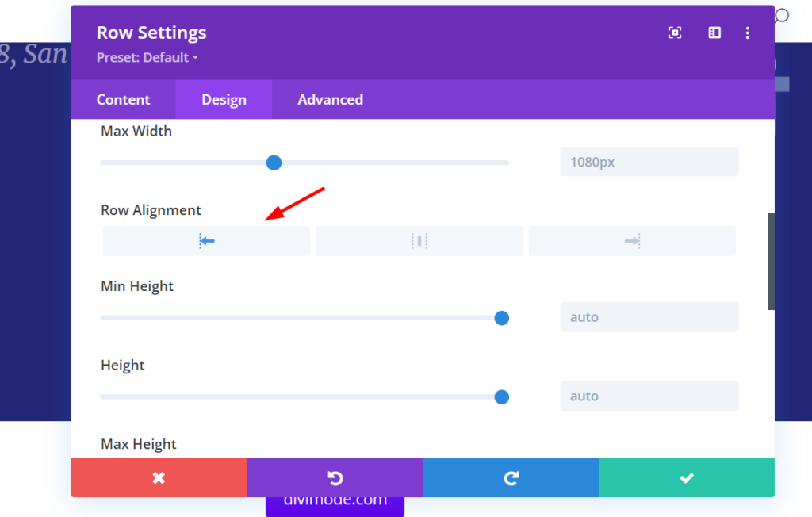The image size is (812, 517).
Task: Switch to the Advanced tab
Action: pyautogui.click(x=330, y=100)
